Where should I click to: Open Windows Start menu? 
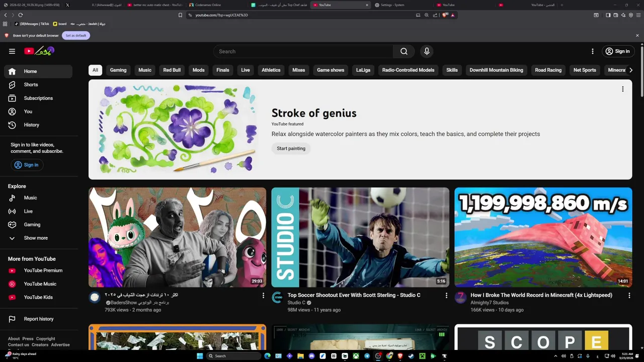point(200,356)
